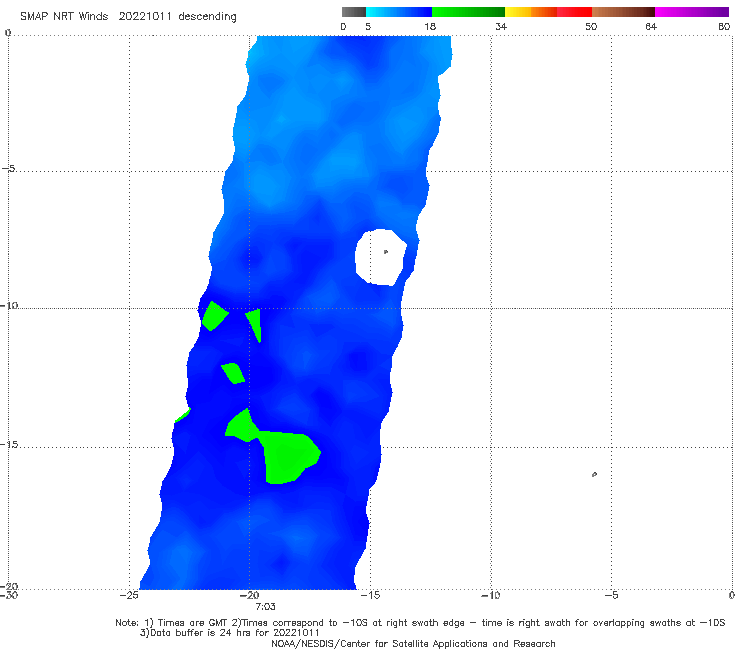Click the latitude axis label '-5'
The image size is (740, 650).
[9, 169]
